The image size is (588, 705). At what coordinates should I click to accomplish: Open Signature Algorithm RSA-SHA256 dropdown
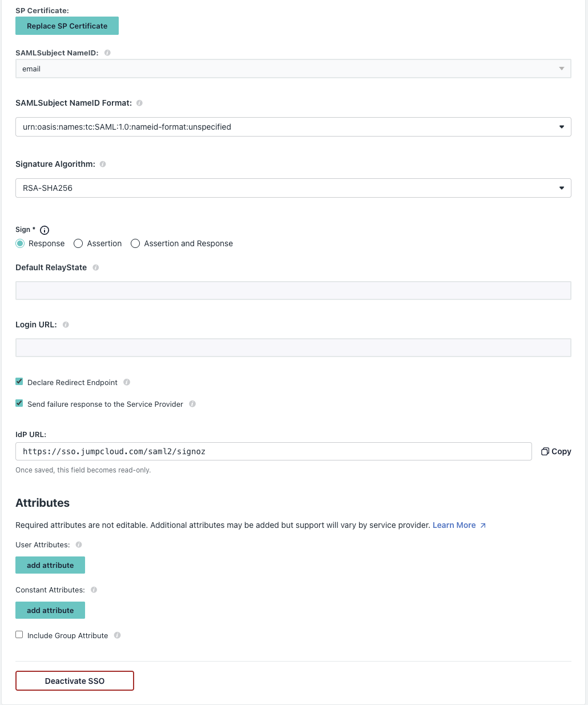293,188
